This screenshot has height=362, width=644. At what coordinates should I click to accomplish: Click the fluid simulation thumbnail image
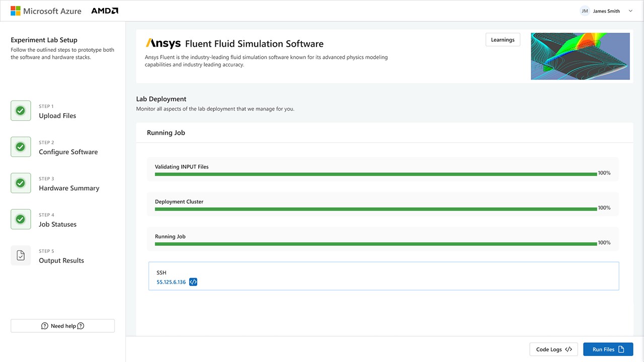pos(580,56)
